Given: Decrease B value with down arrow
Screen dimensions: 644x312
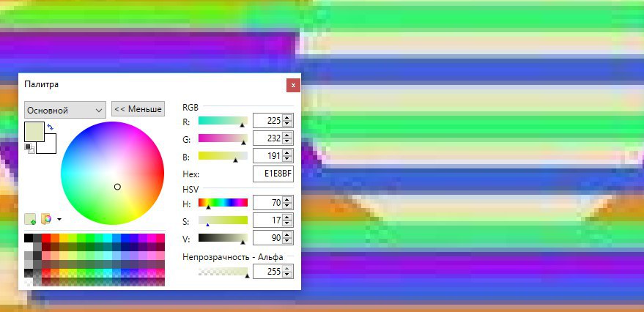Looking at the screenshot, I should pos(287,159).
